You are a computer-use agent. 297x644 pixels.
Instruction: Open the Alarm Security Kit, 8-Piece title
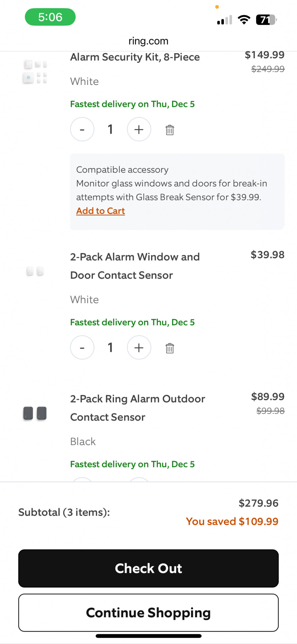[135, 57]
